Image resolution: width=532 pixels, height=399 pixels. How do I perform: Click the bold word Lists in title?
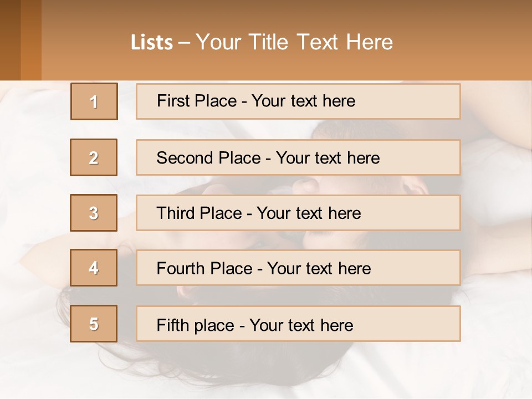(x=151, y=42)
